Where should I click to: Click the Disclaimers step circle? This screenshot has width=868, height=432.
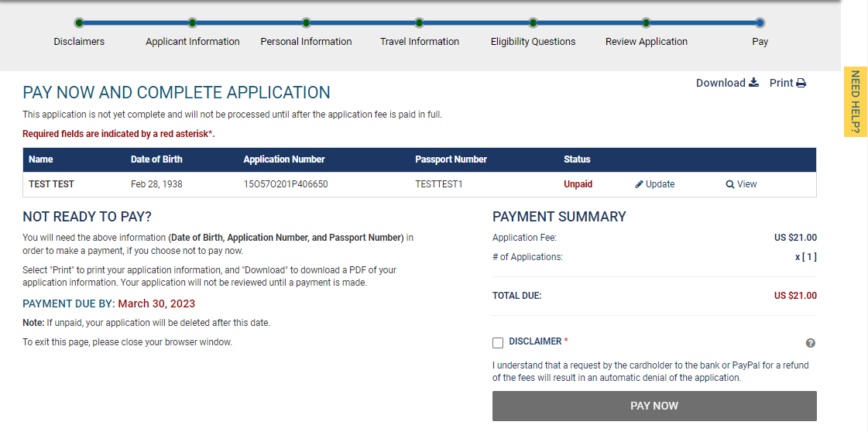coord(79,23)
